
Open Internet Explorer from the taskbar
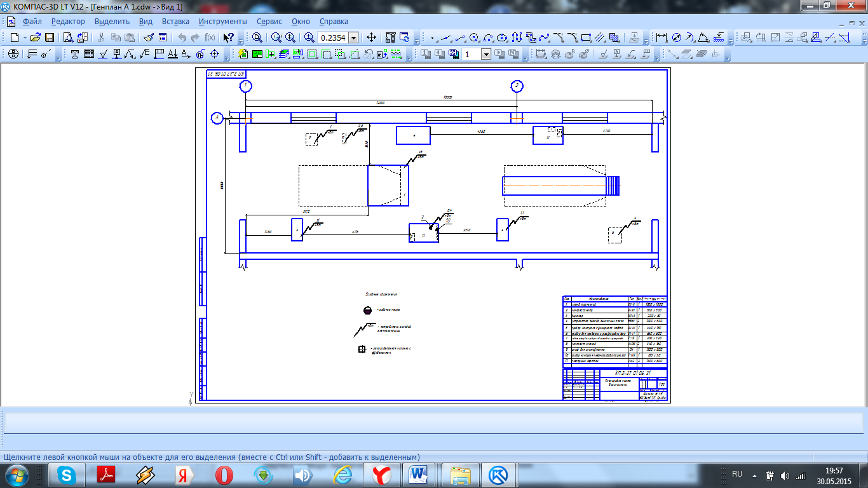[x=342, y=475]
